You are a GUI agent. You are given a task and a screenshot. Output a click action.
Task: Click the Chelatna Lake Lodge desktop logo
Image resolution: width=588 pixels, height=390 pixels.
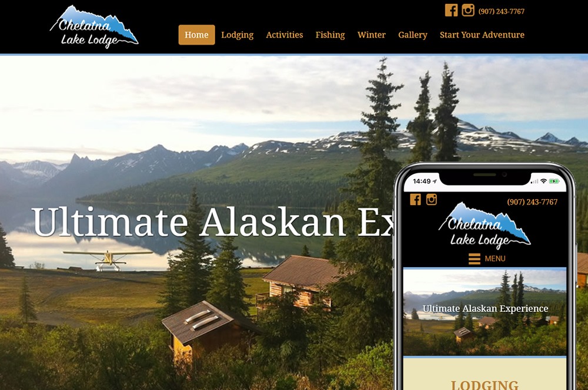[x=94, y=26]
